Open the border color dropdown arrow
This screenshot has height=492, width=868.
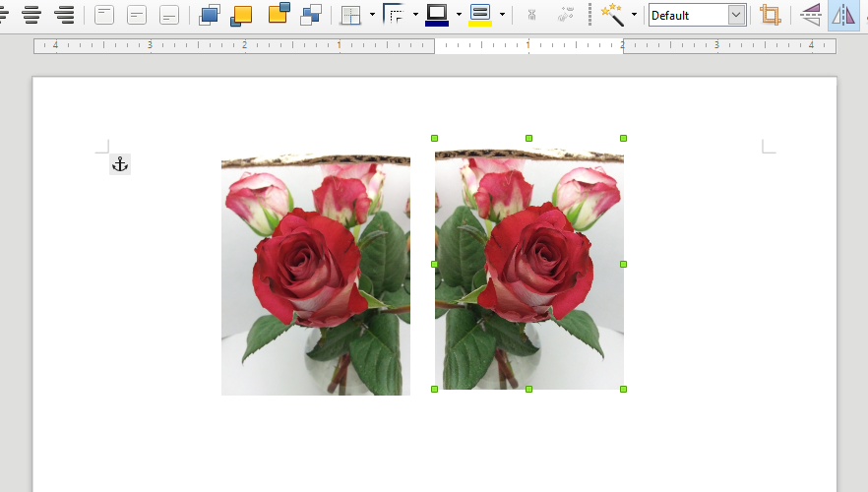point(459,15)
